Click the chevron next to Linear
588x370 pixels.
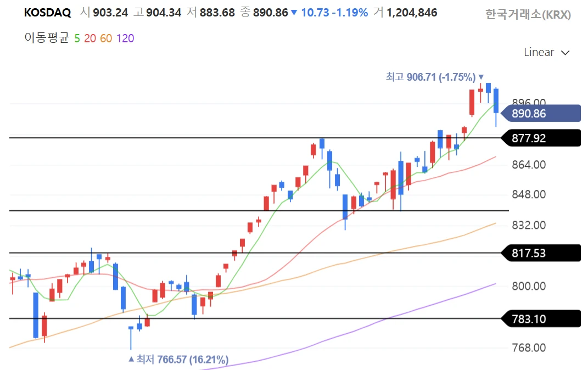(x=565, y=53)
